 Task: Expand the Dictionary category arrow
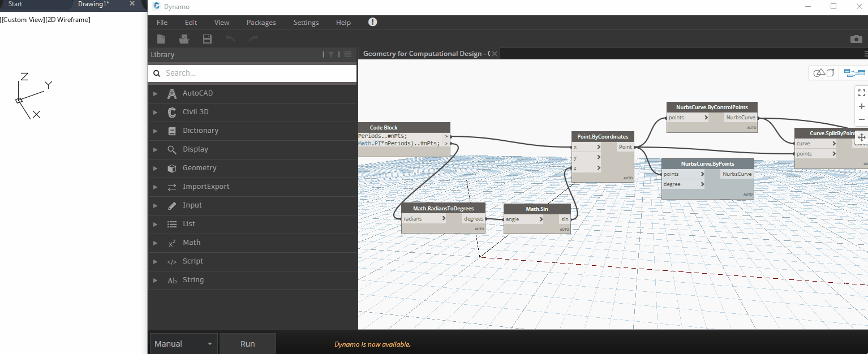coord(156,131)
